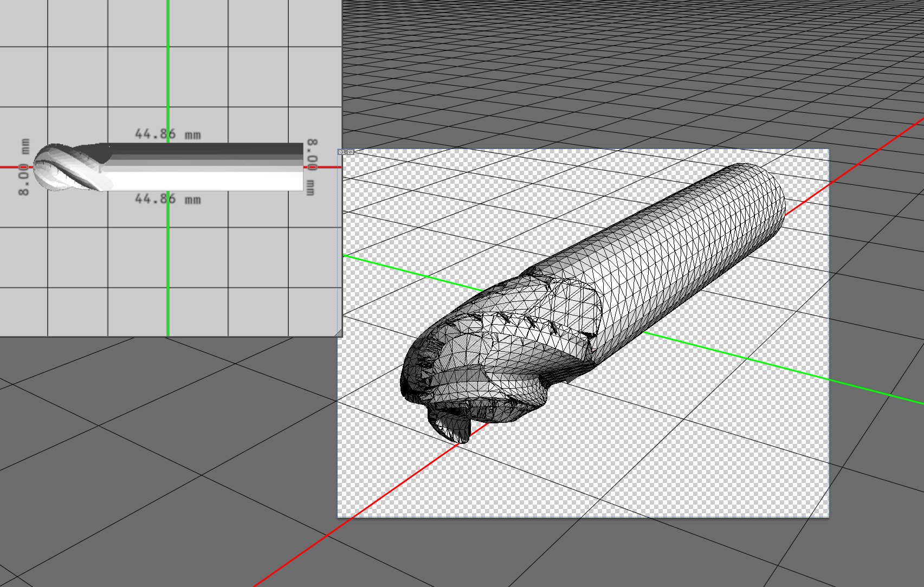Click the origin where top-view axes cross

click(x=168, y=167)
